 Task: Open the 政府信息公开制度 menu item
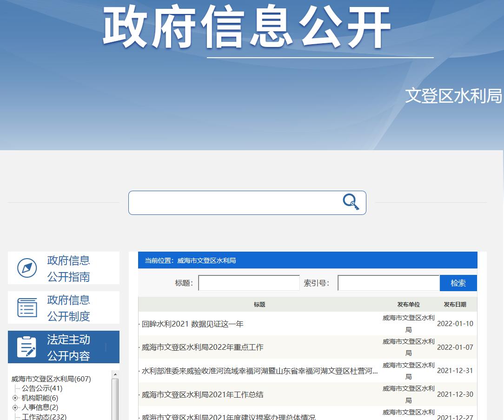click(x=68, y=308)
